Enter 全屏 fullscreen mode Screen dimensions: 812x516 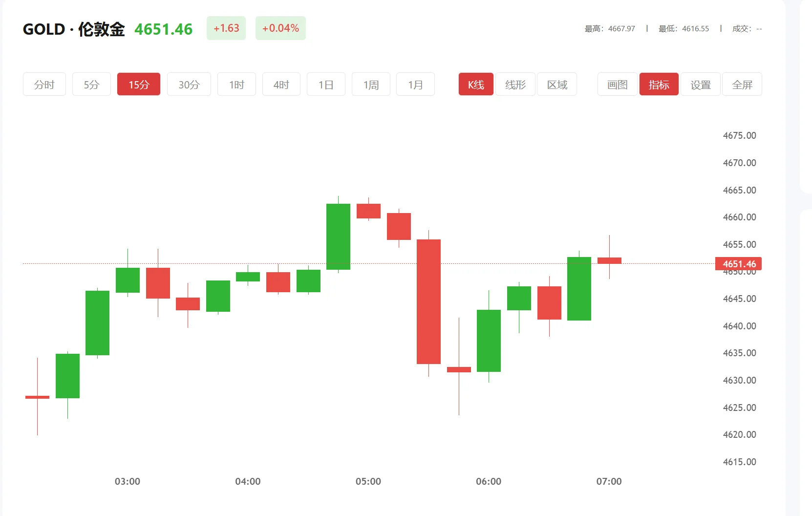[742, 84]
